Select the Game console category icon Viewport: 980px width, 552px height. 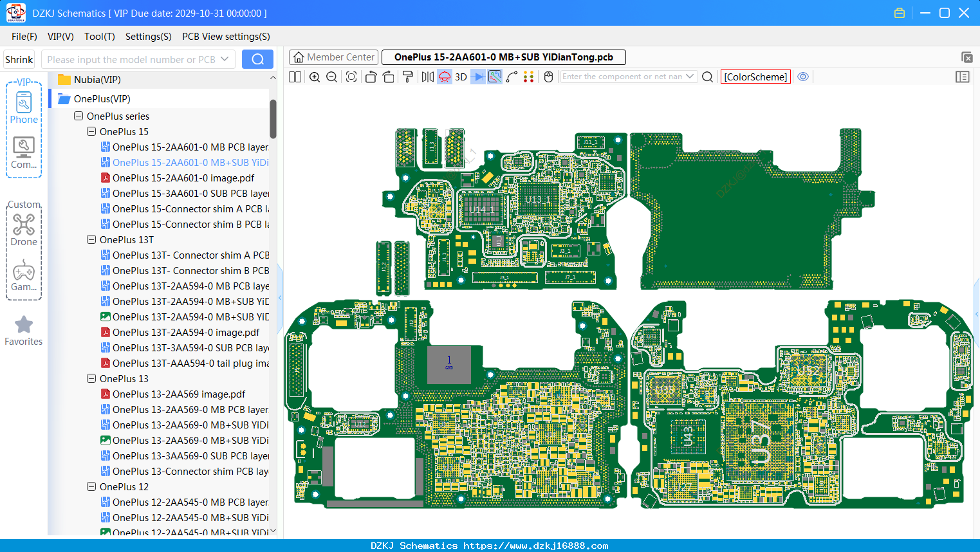point(24,275)
